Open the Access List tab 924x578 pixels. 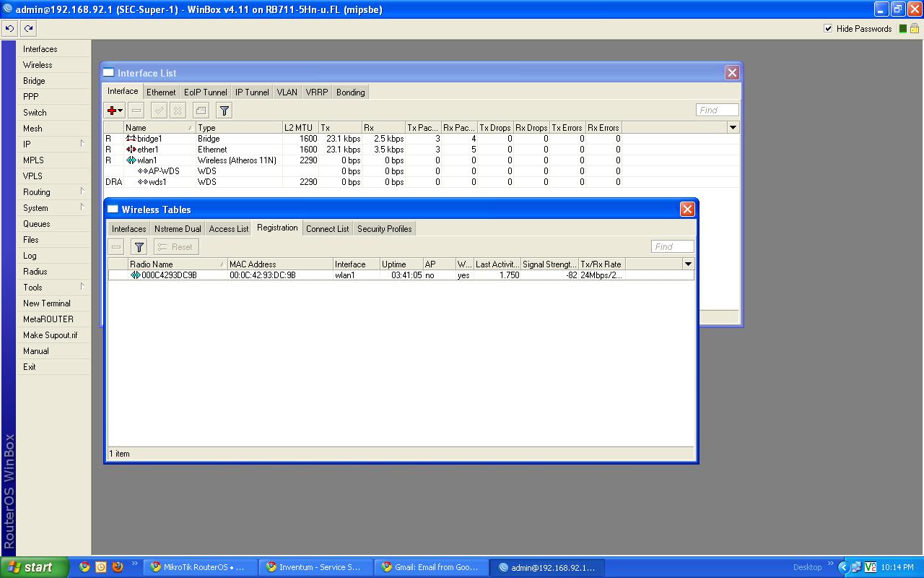click(x=229, y=228)
